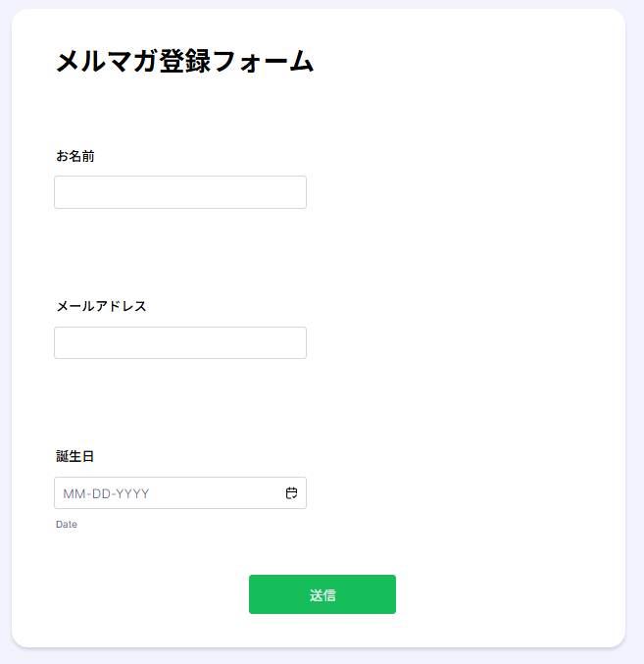The height and width of the screenshot is (664, 644).
Task: Focus the メールアドレス text field
Action: (x=180, y=343)
